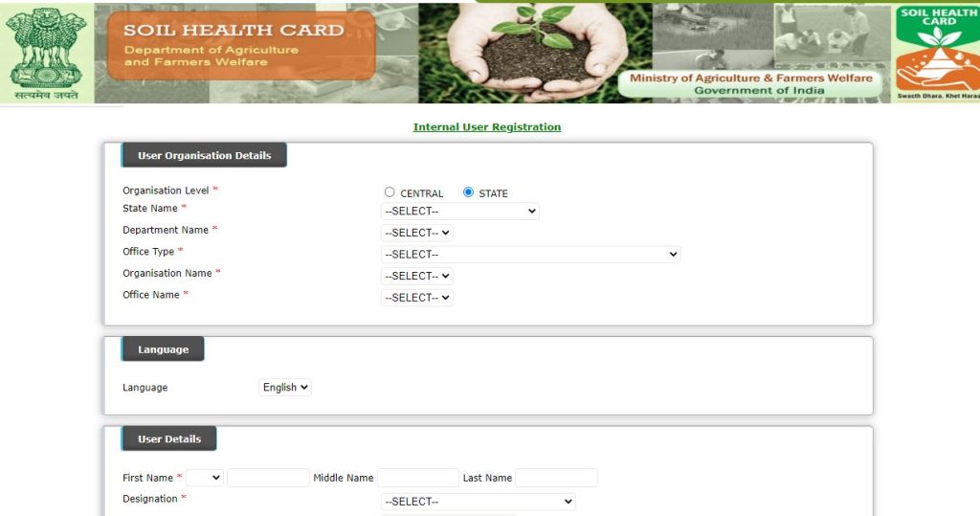Image resolution: width=980 pixels, height=516 pixels.
Task: Open the Office Name dropdown
Action: tap(417, 298)
